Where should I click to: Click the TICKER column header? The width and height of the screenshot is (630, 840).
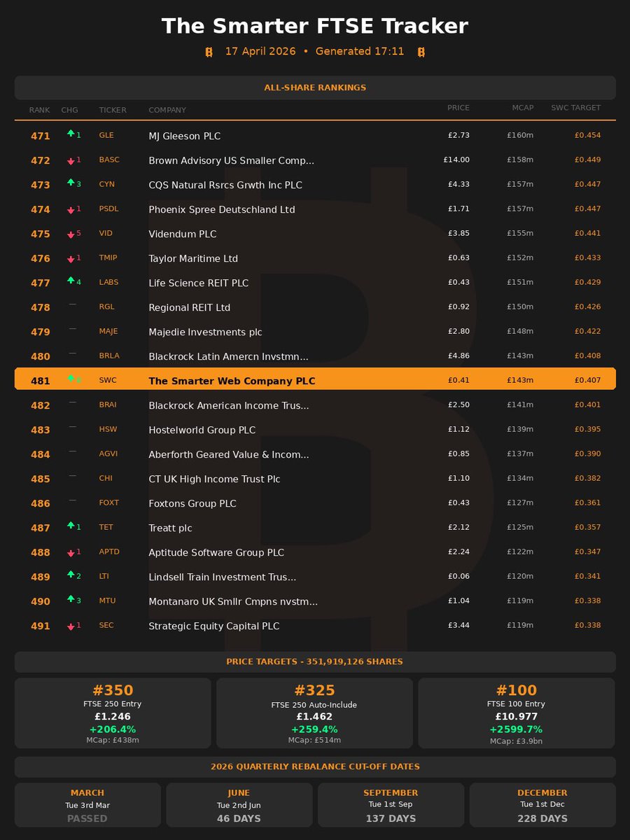pyautogui.click(x=113, y=110)
